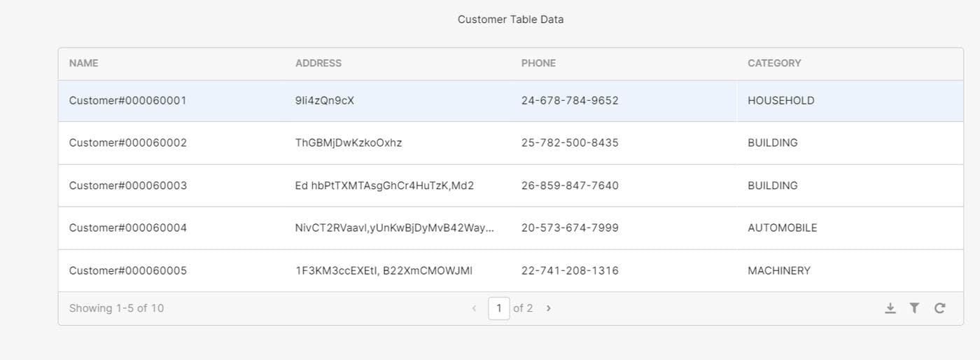Select the Customer#000060002 name cell
Screen dimensions: 980x360
point(127,143)
